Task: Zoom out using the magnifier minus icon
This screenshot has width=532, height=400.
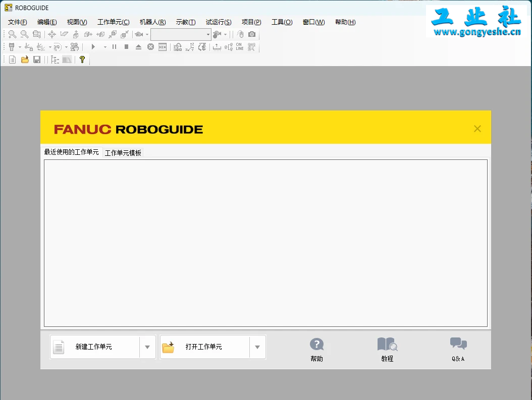Action: 24,34
